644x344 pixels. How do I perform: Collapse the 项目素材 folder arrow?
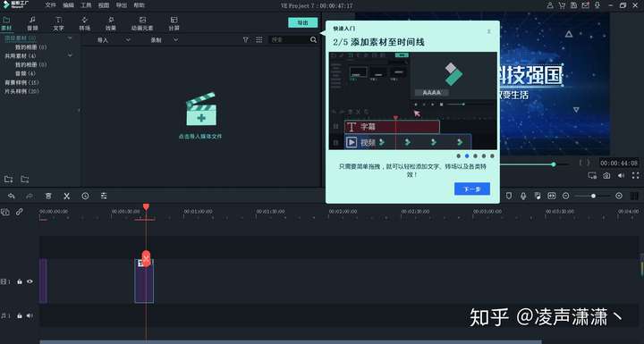coord(70,38)
